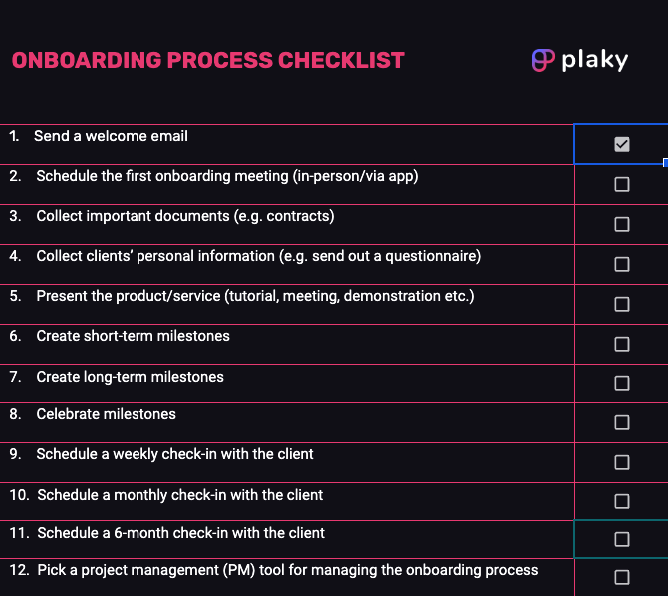Viewport: 668px width, 596px height.
Task: Tick the monthly check-in checkbox
Action: tap(622, 501)
